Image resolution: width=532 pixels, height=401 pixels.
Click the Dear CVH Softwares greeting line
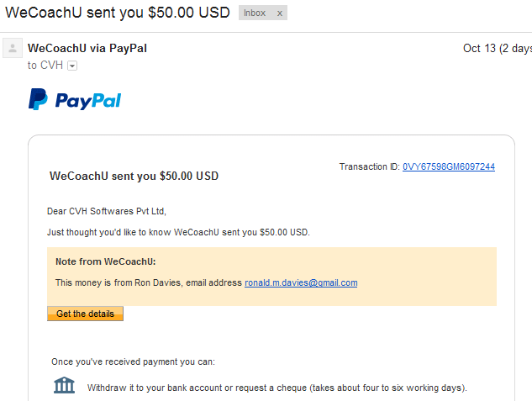(107, 211)
